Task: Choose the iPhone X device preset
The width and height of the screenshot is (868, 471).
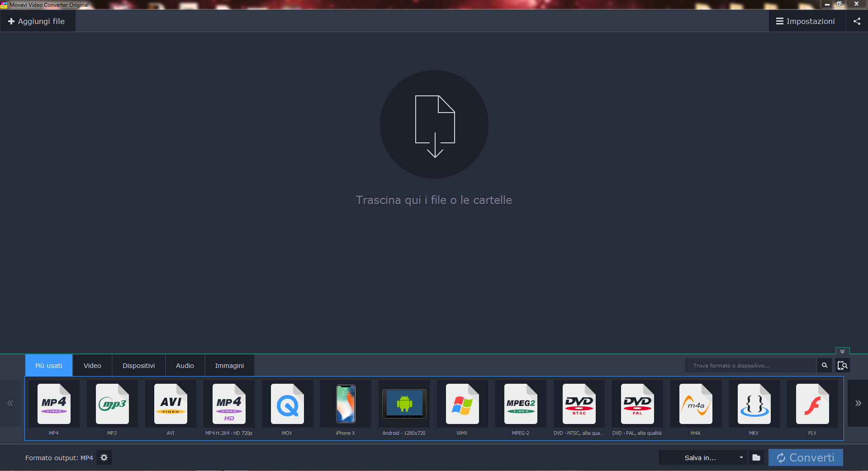Action: click(345, 405)
